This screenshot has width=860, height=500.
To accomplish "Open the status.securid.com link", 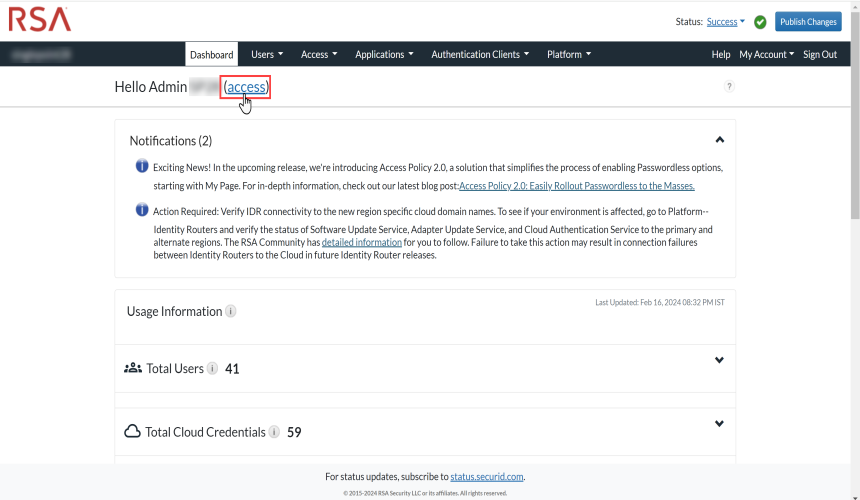I will pos(487,477).
